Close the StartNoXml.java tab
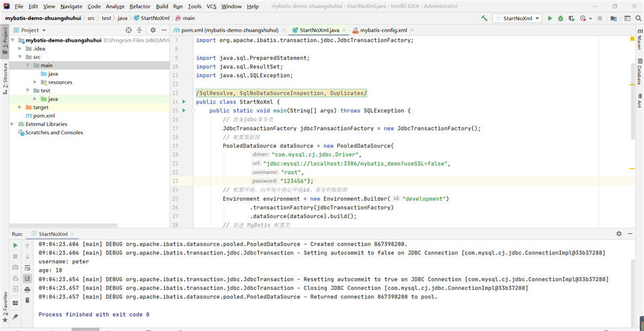The image size is (644, 331). coord(344,30)
